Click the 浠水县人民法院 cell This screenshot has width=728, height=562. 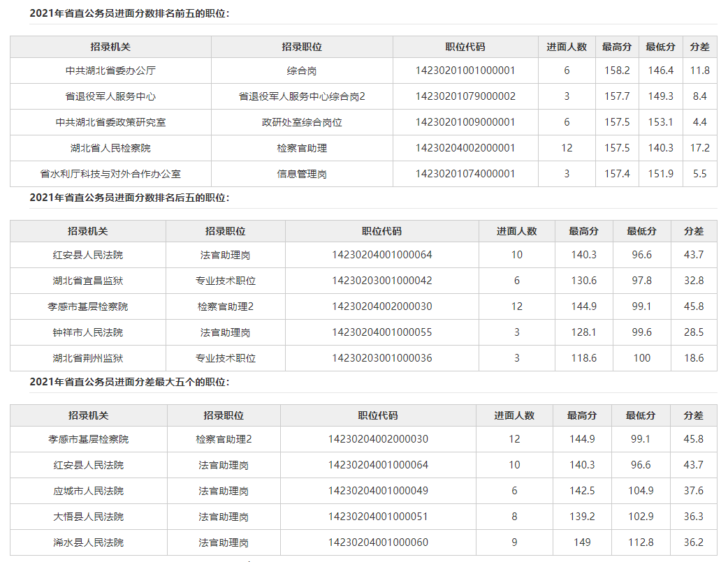88,542
